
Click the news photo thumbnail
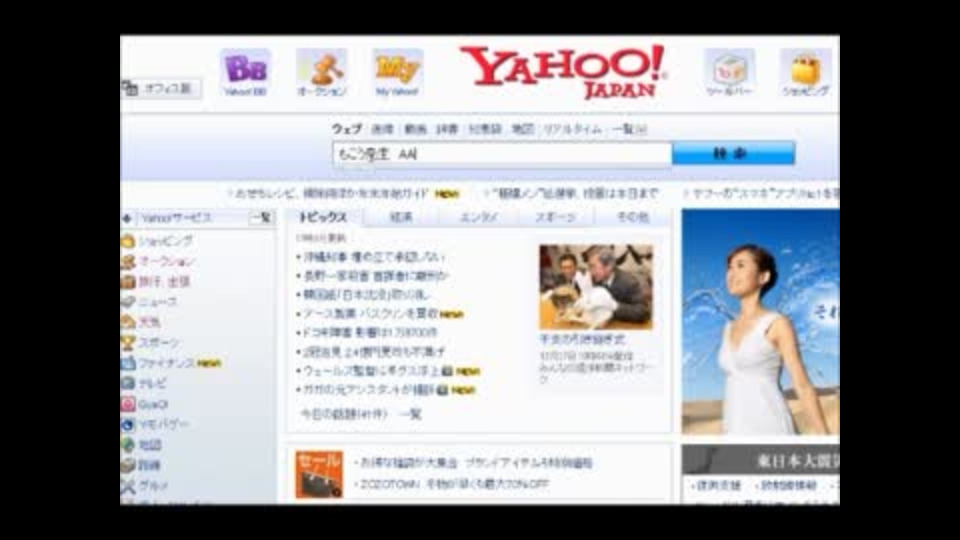point(596,287)
